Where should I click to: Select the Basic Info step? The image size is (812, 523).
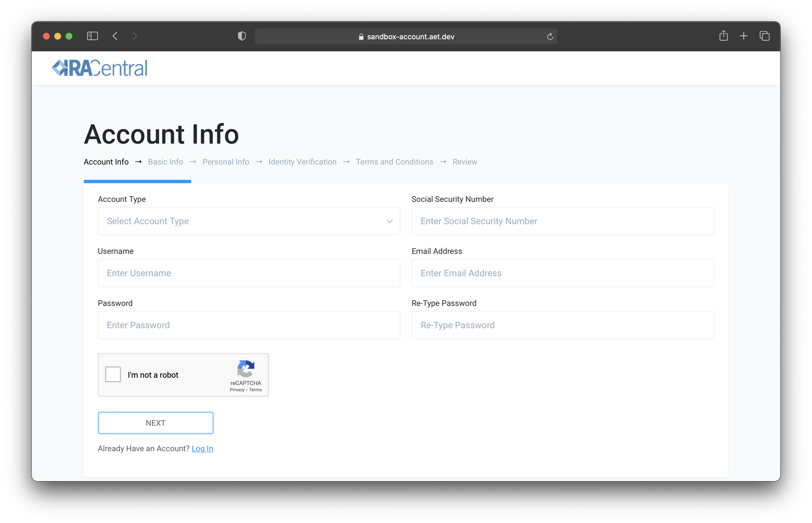(x=165, y=162)
